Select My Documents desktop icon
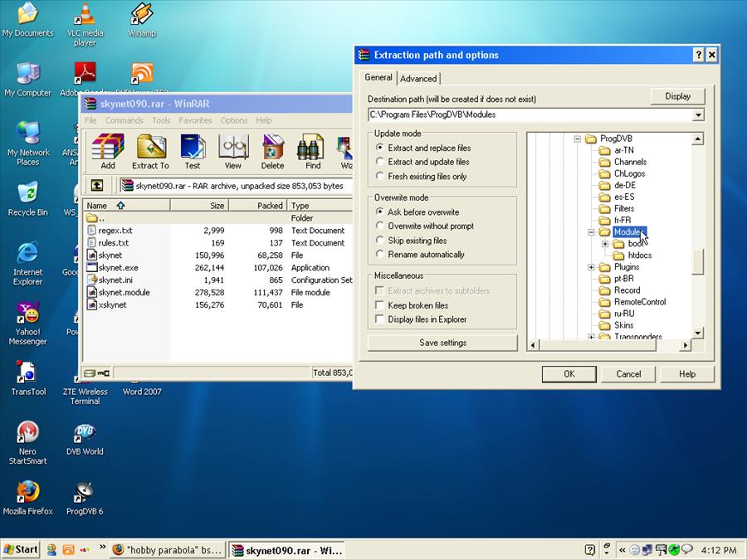This screenshot has height=560, width=747. pyautogui.click(x=27, y=20)
